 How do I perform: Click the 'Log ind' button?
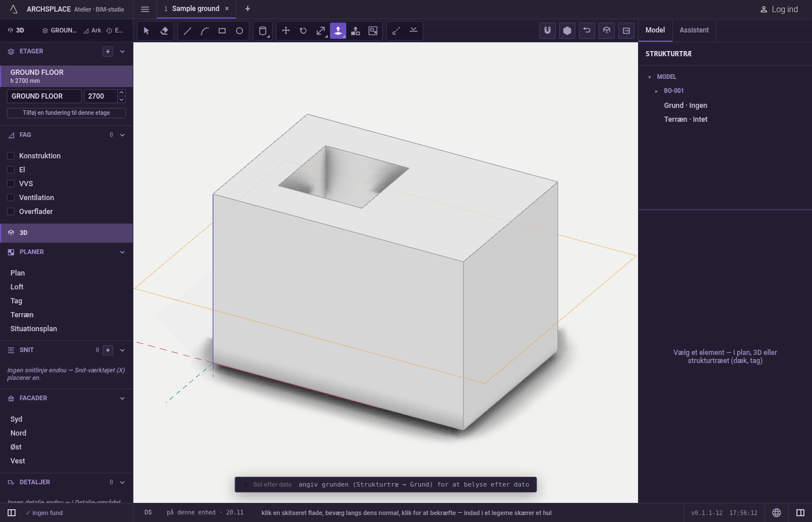[x=779, y=9]
